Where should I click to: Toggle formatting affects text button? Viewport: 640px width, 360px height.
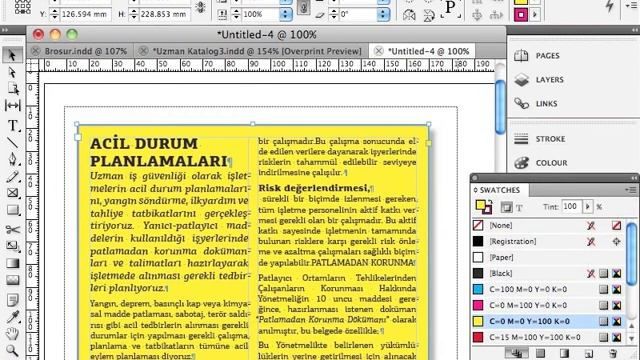[x=519, y=208]
